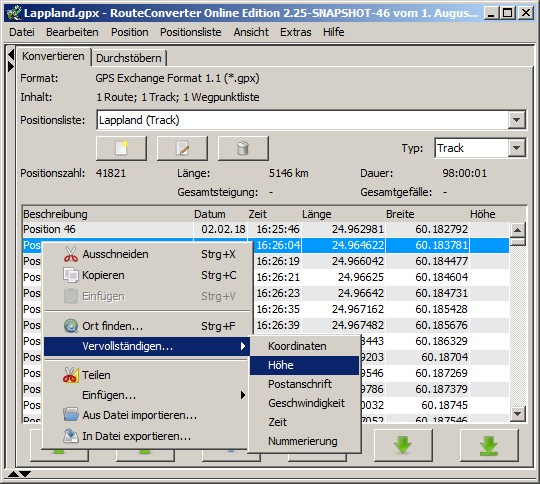Expand bottom pane with the up arrow at bottom-left
The image size is (540, 484).
point(13,474)
